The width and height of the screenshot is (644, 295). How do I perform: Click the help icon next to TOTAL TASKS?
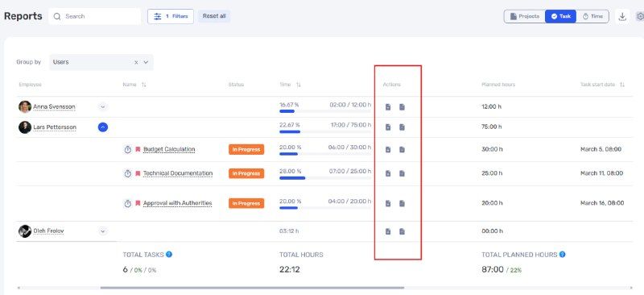coord(169,254)
